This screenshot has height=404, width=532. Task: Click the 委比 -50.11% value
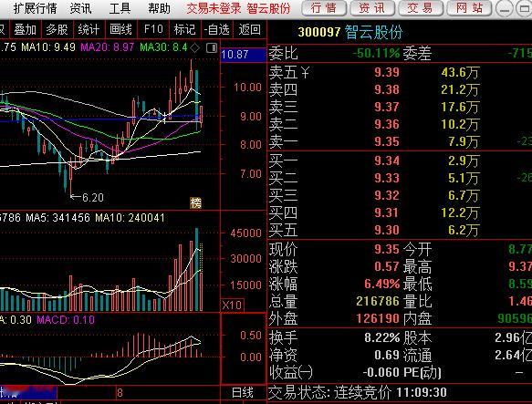pos(376,53)
